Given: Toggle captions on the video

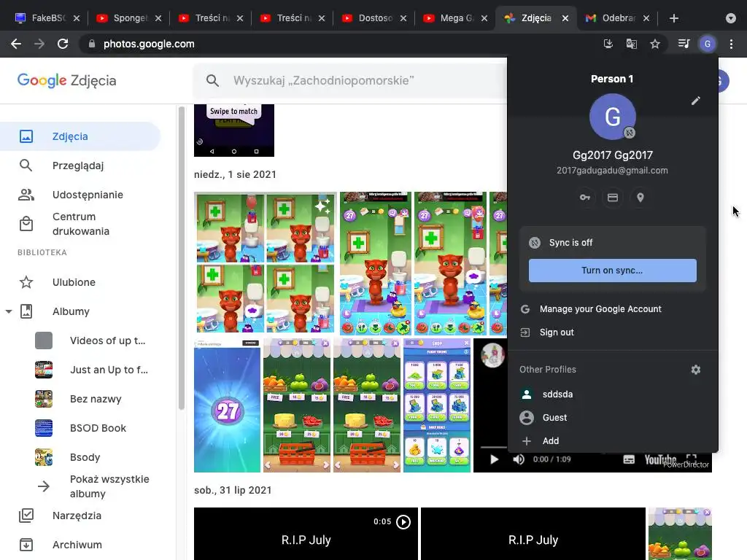Looking at the screenshot, I should coord(629,459).
